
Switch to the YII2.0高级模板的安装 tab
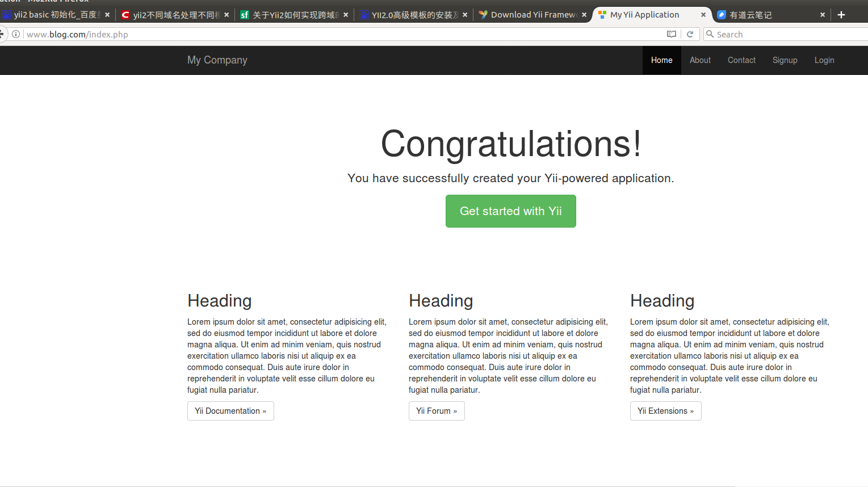414,15
